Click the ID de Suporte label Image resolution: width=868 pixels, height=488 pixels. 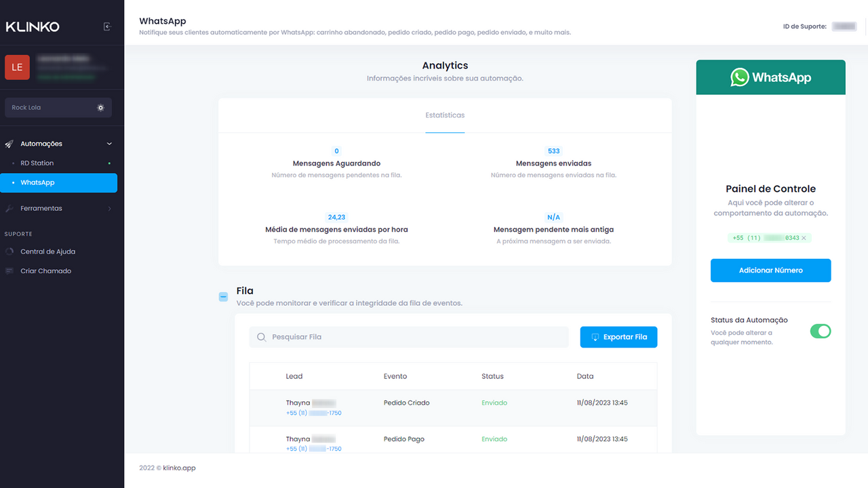(x=804, y=26)
